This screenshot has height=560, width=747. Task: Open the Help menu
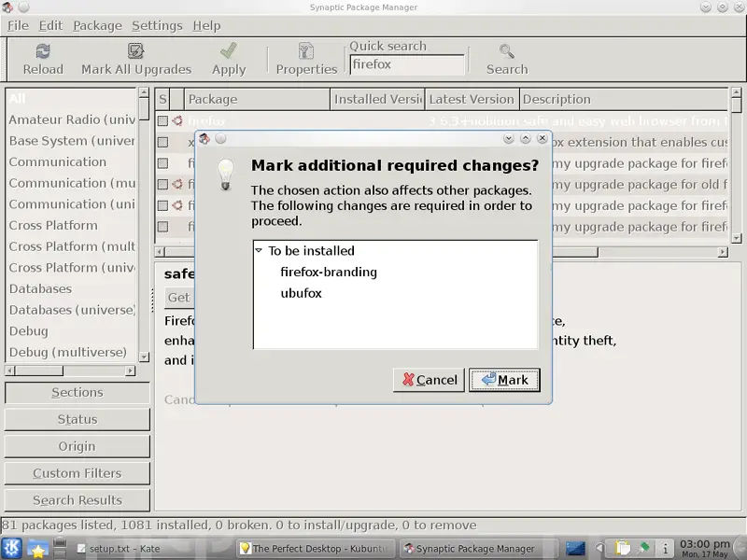pyautogui.click(x=206, y=26)
